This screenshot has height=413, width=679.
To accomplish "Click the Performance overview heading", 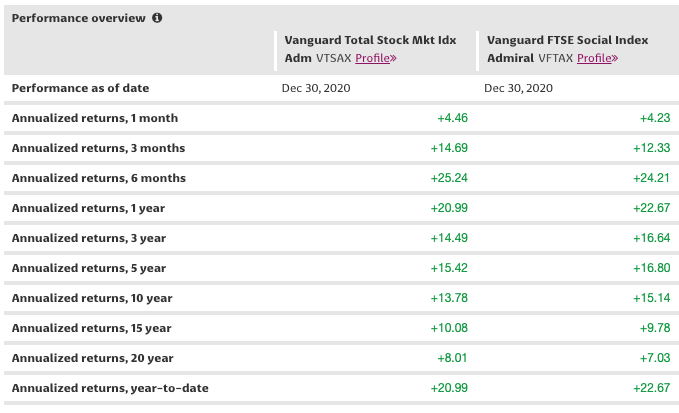I will point(79,18).
